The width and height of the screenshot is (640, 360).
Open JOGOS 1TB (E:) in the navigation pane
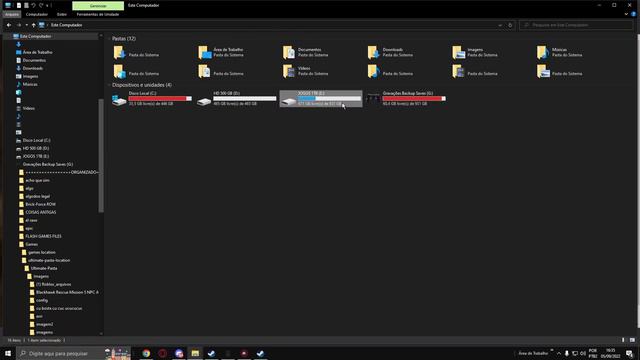click(36, 156)
